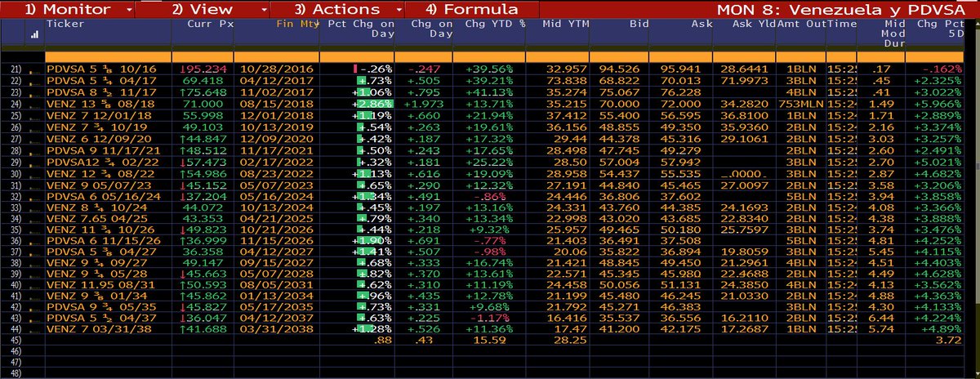Click the orange filter field under Ticker
Image resolution: width=980 pixels, height=379 pixels.
[108, 56]
